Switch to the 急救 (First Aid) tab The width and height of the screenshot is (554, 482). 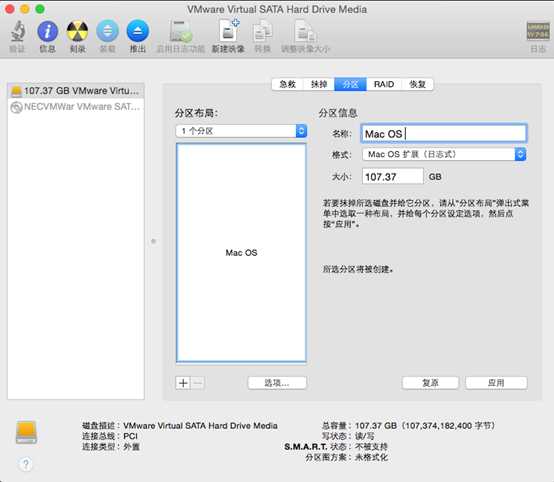point(287,84)
